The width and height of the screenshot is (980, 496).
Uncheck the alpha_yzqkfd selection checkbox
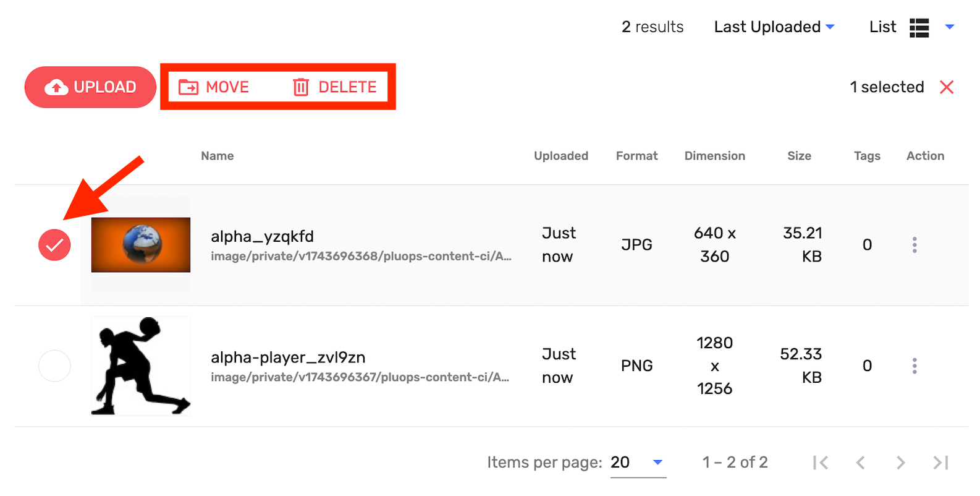tap(54, 245)
